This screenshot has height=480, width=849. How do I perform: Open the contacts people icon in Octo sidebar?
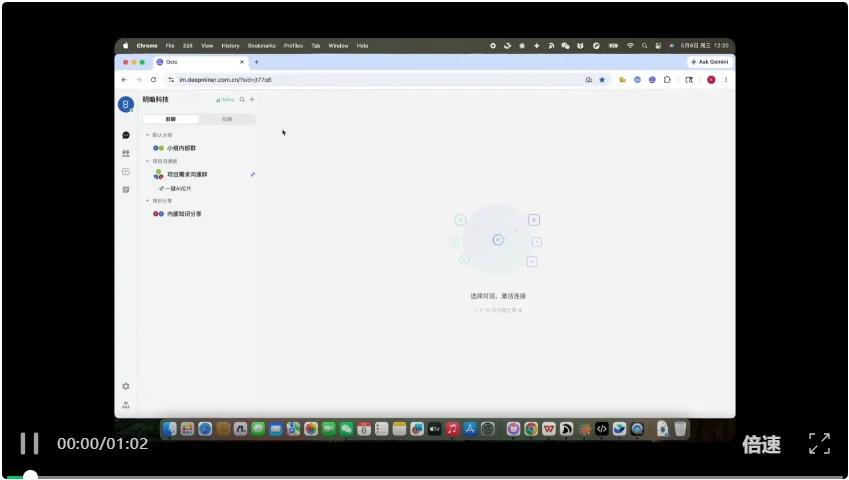126,154
